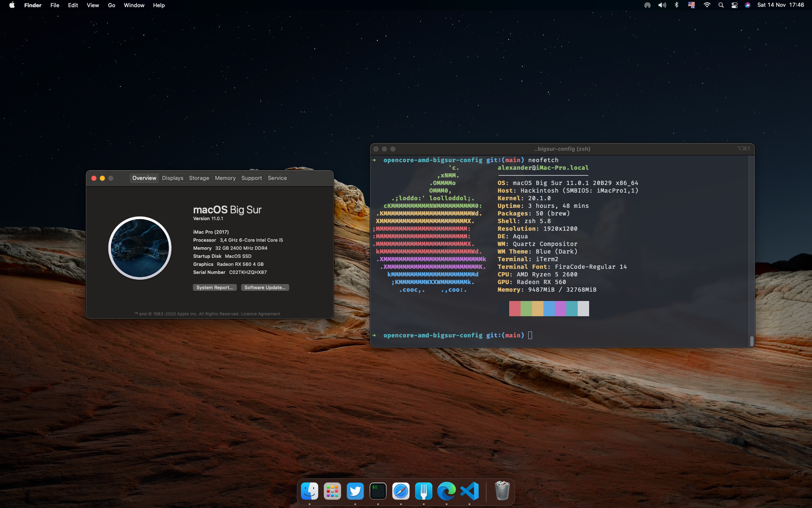The image size is (812, 508).
Task: Click the 'Processor 3,4 GHz 6-Core' row
Action: tap(238, 240)
